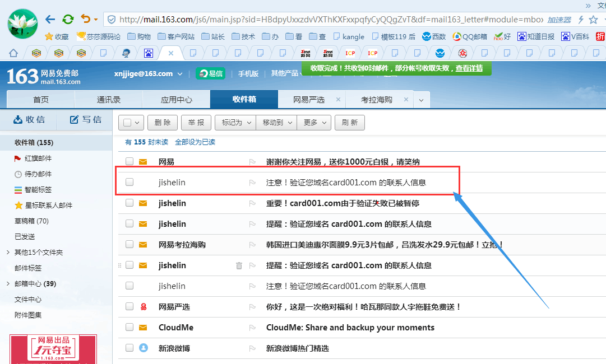Click the lightning bolt icon beside 加速器

(580, 20)
